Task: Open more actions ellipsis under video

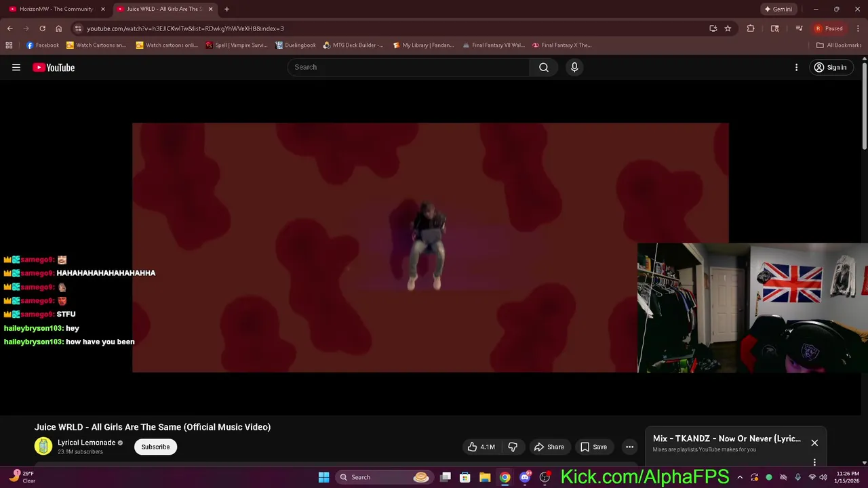Action: pos(629,447)
